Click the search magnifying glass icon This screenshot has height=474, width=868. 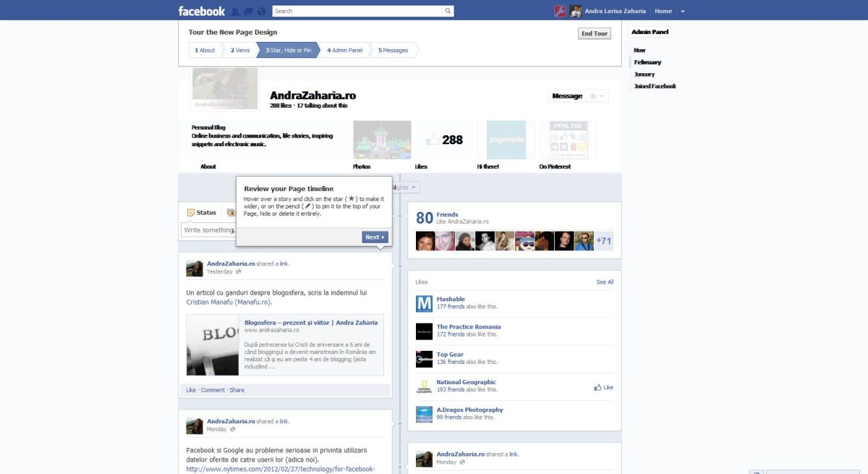pos(448,11)
